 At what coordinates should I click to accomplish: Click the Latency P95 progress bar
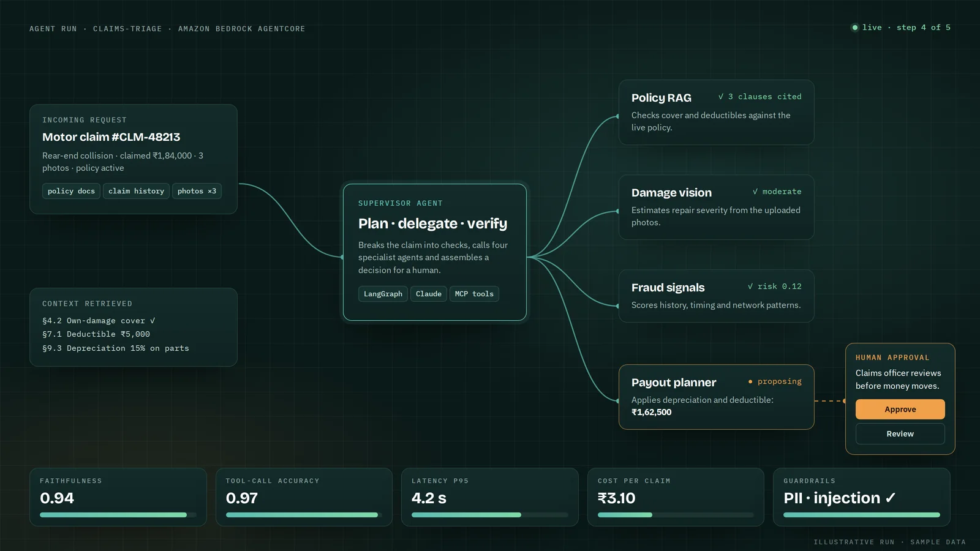[490, 515]
